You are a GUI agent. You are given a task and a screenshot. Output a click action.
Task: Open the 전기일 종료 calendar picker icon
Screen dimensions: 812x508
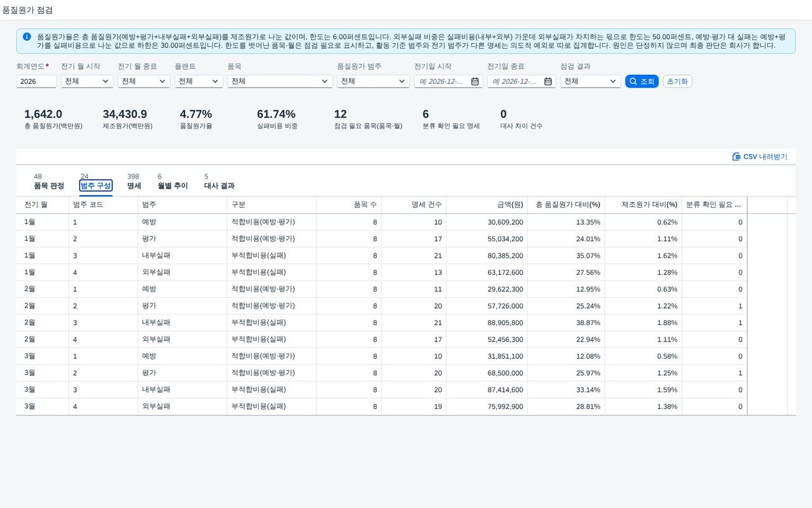[x=547, y=81]
